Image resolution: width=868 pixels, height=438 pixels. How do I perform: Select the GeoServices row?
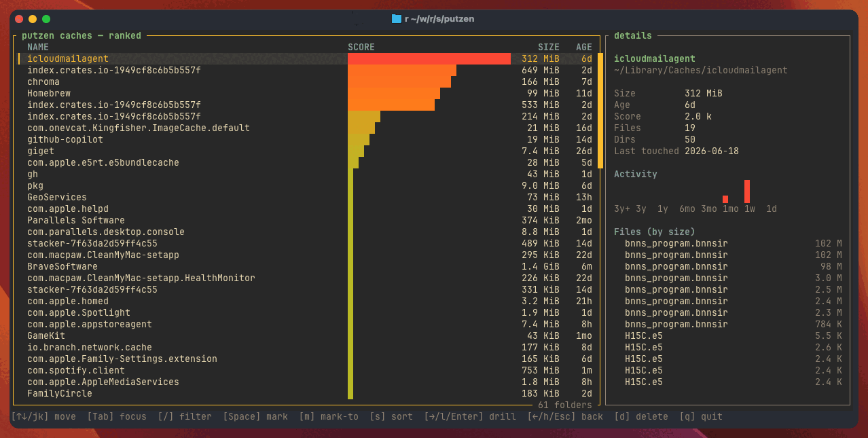coord(306,198)
